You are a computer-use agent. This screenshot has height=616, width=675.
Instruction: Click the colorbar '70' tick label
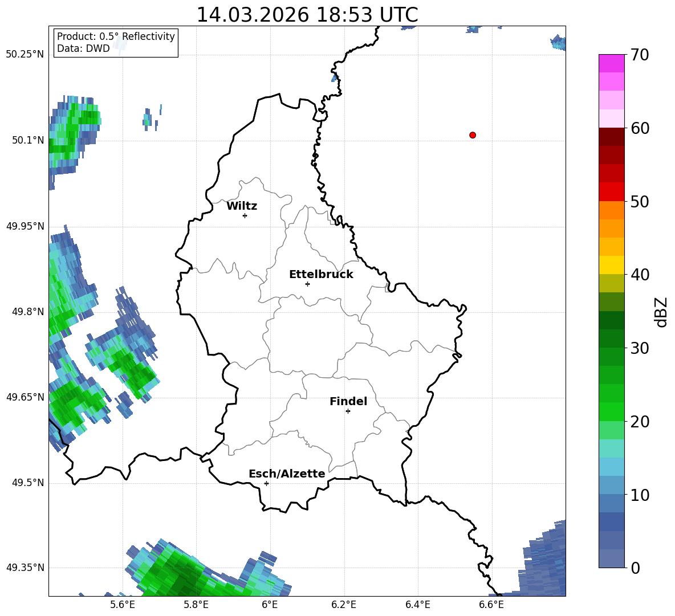tap(640, 55)
